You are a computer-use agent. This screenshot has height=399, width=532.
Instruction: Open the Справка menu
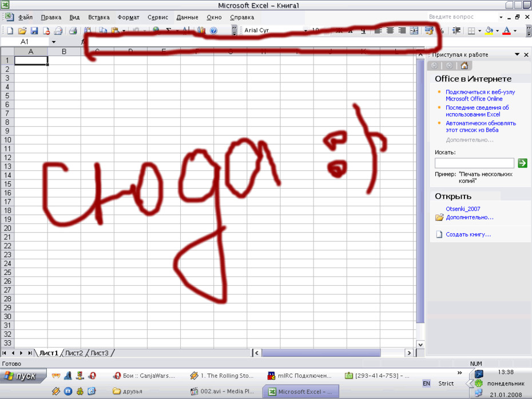(x=242, y=17)
